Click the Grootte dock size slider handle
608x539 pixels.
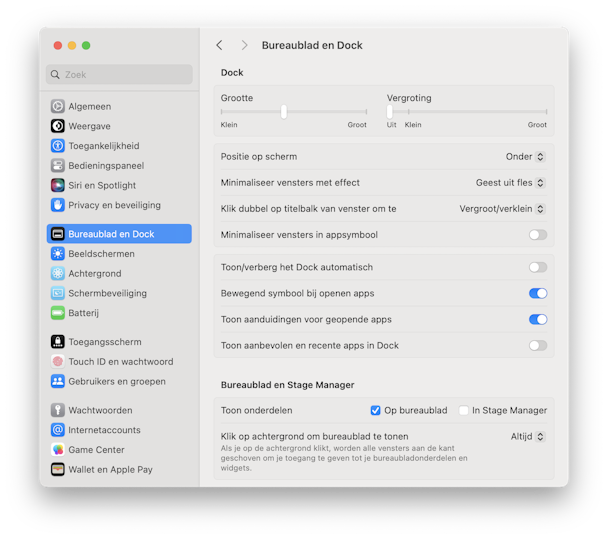point(284,112)
